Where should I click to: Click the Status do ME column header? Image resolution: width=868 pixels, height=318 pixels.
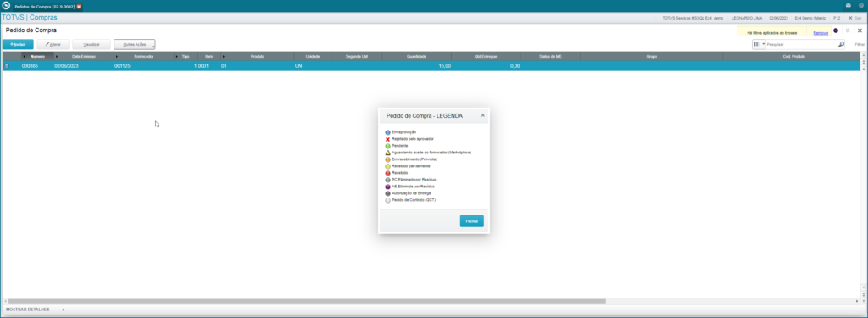550,57
